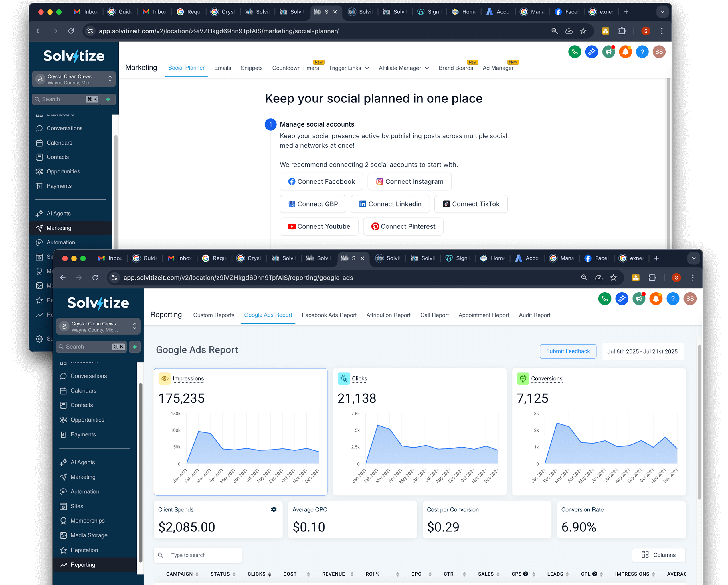Open notifications bell in Reporting window
The image size is (728, 585).
pyautogui.click(x=656, y=299)
